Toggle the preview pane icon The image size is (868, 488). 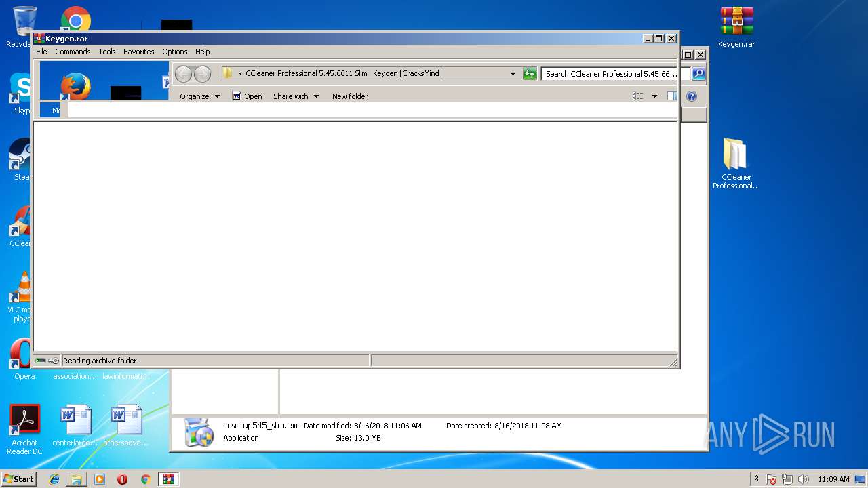671,96
